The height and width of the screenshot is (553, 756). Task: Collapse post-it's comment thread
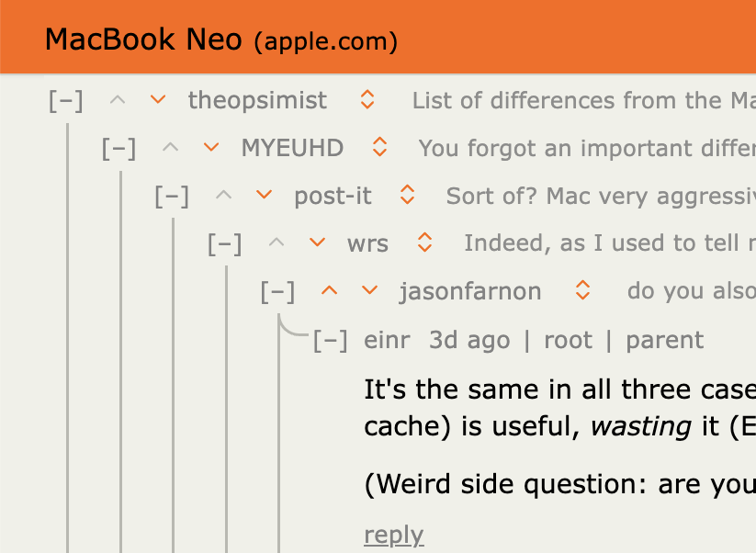pyautogui.click(x=170, y=197)
